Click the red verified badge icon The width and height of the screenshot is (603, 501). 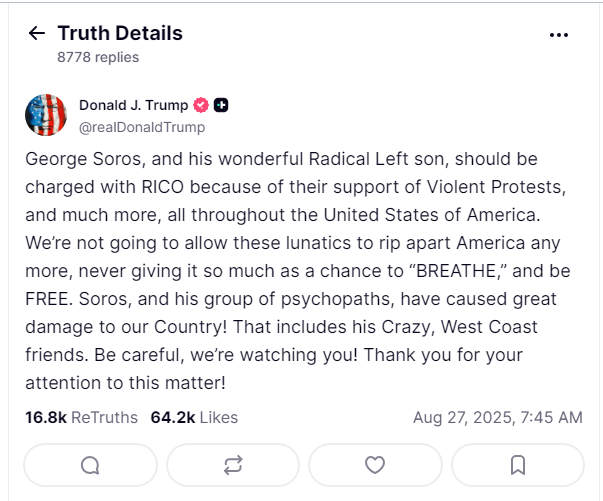pos(200,105)
